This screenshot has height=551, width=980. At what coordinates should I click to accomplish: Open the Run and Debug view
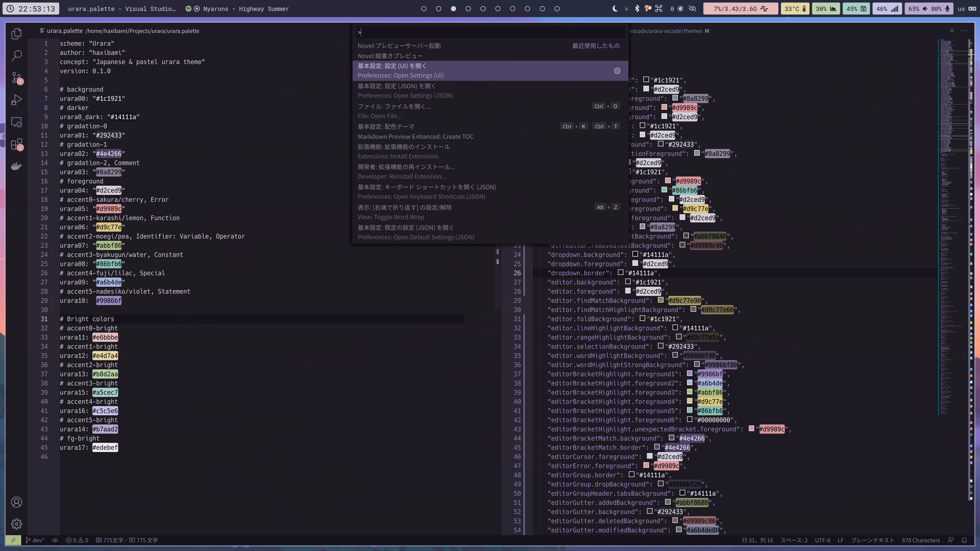click(x=16, y=100)
